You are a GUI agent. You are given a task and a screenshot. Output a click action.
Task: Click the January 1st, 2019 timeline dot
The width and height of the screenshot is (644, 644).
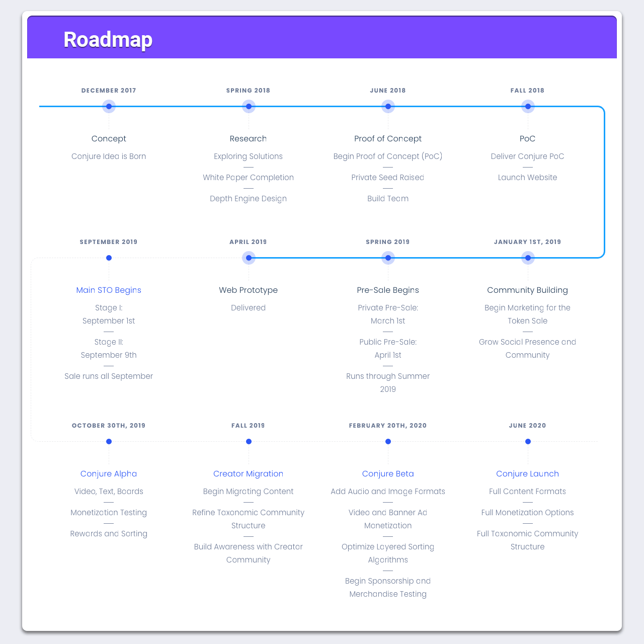528,258
